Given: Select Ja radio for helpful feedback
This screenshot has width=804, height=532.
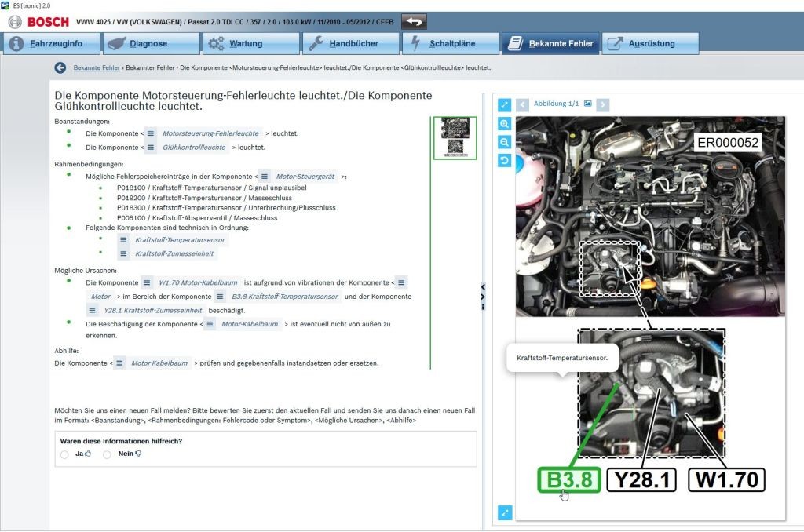Looking at the screenshot, I should pos(64,454).
